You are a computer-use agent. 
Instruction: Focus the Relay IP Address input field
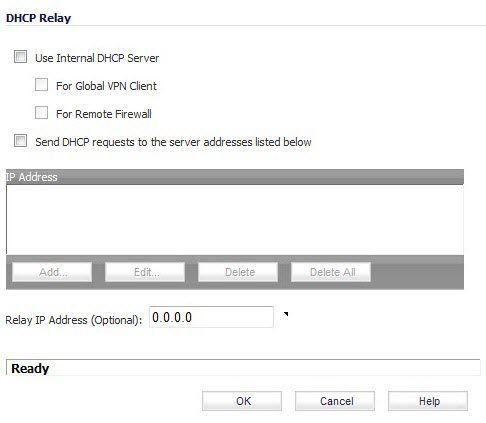211,317
